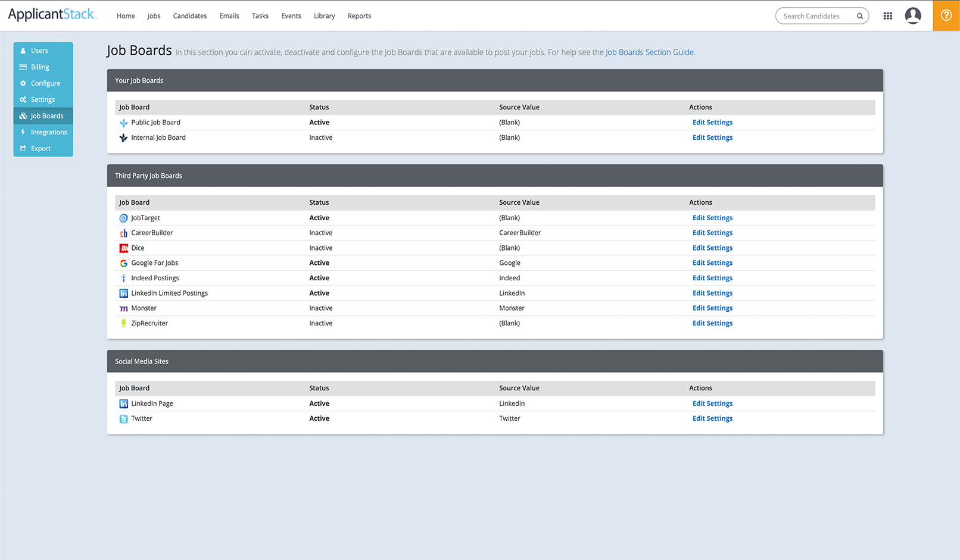Click the JobTarget logo icon
Viewport: 960px width, 560px height.
coord(124,218)
